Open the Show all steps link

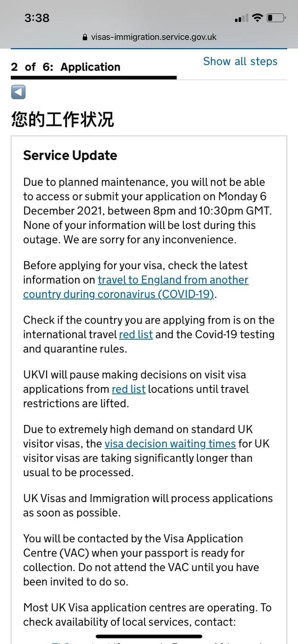point(240,61)
